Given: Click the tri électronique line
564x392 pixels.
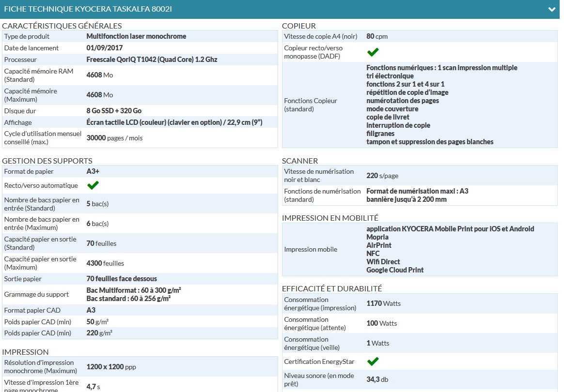Looking at the screenshot, I should point(390,76).
